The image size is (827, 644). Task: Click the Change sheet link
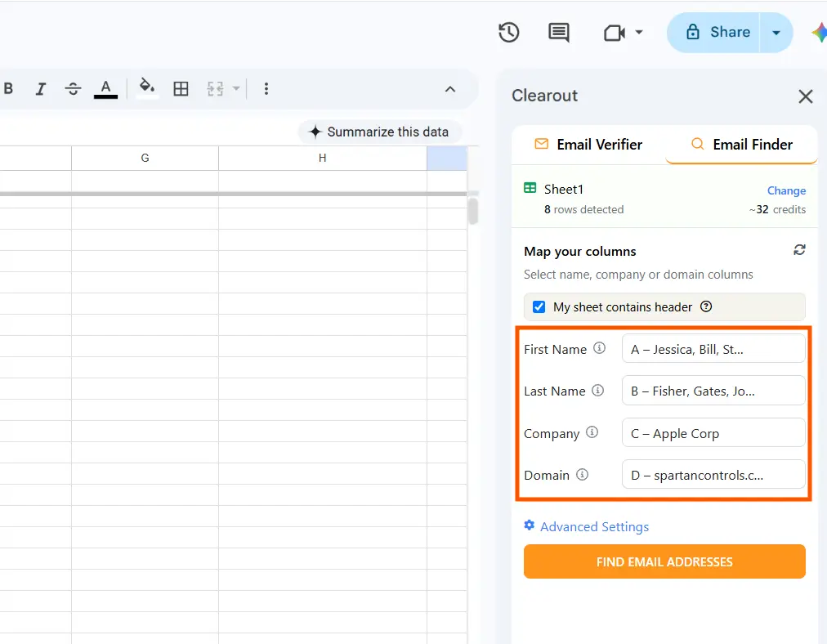coord(786,190)
